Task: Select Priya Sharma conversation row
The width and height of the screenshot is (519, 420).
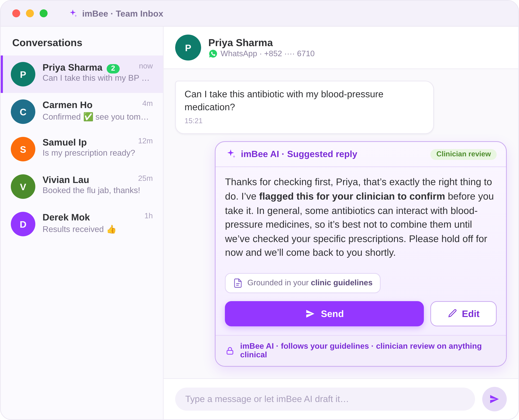Action: pos(82,74)
